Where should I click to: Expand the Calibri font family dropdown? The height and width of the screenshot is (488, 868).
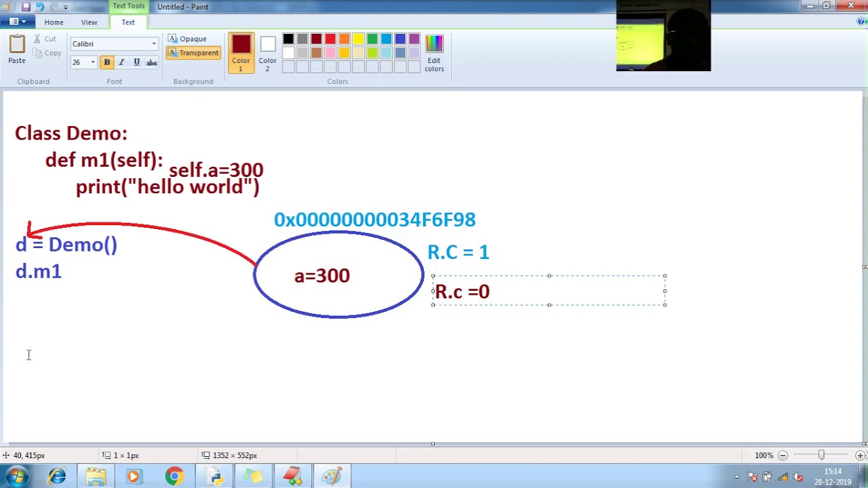coord(154,44)
